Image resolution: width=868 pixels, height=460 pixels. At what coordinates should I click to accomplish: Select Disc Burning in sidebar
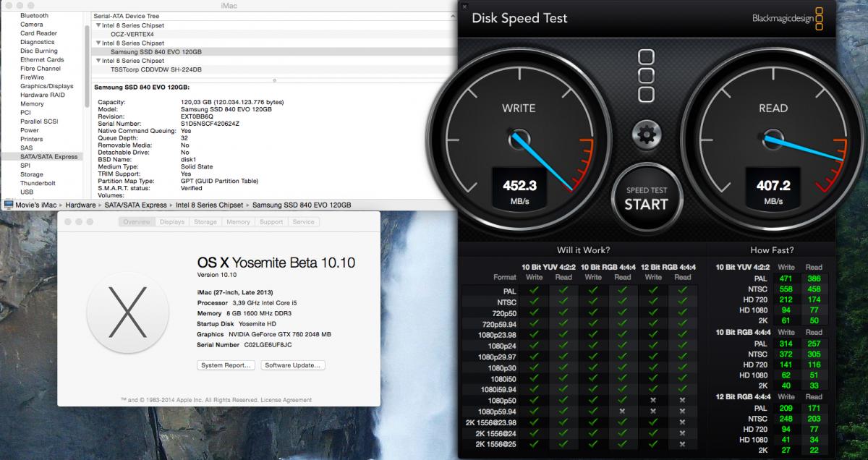(x=39, y=51)
